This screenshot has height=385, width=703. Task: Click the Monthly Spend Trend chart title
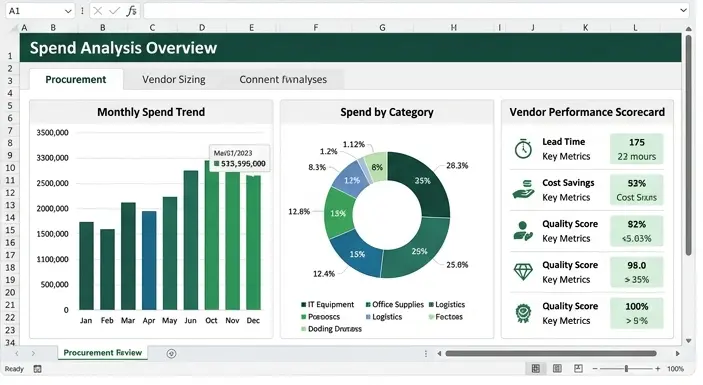(x=151, y=112)
